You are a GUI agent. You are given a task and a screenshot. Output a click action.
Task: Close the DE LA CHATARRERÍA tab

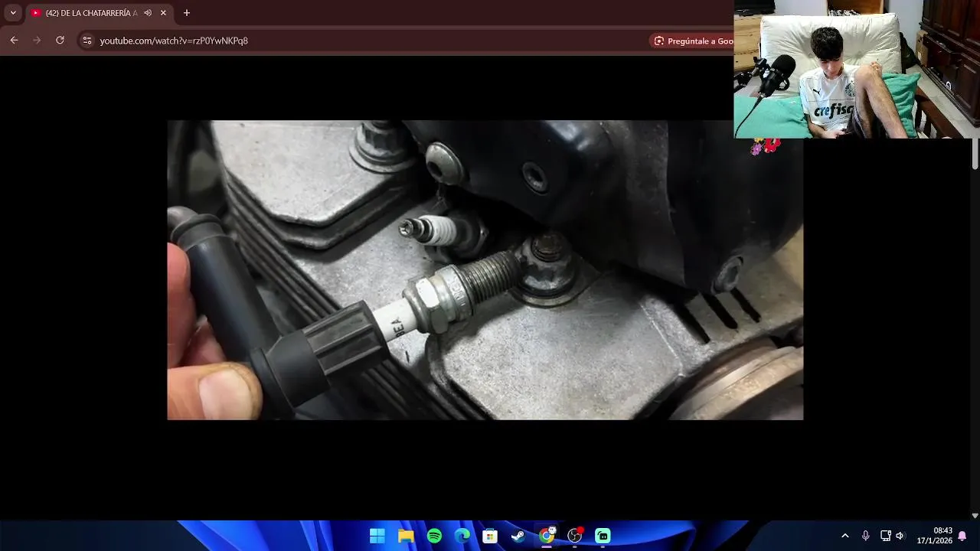point(163,13)
